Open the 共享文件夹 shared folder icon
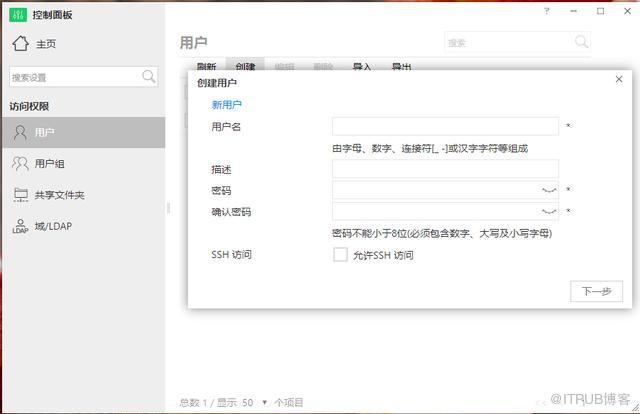640x414 pixels. coord(20,194)
